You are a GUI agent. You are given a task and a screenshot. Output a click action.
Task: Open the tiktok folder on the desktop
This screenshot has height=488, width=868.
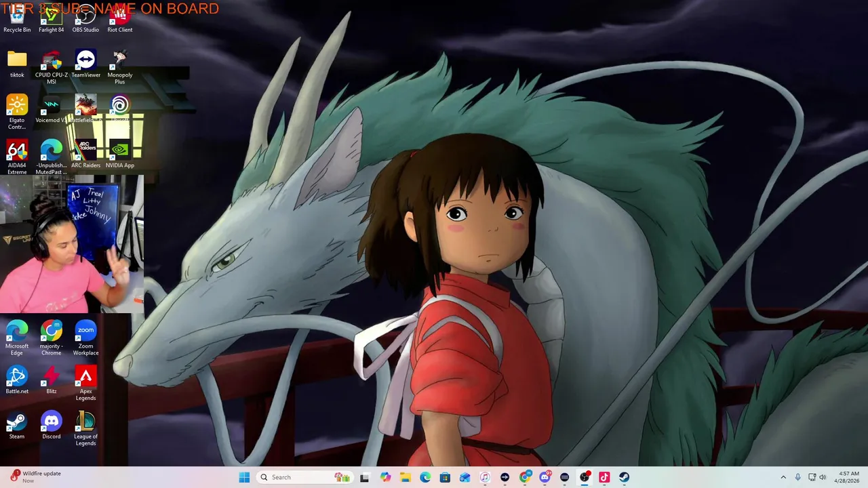point(17,64)
